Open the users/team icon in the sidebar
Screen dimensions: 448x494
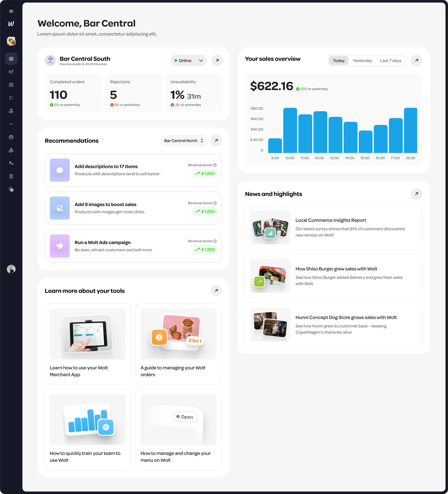click(x=11, y=85)
